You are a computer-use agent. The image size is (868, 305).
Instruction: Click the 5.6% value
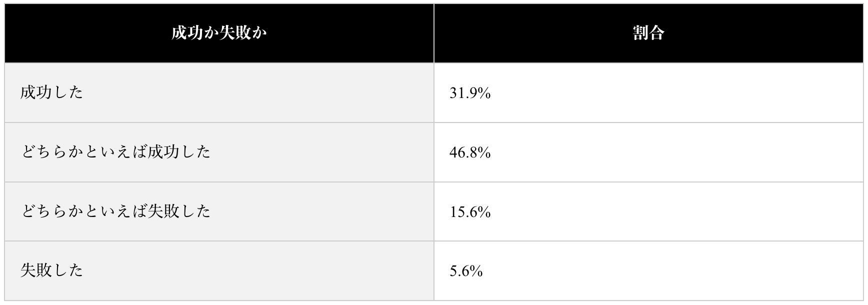(466, 271)
